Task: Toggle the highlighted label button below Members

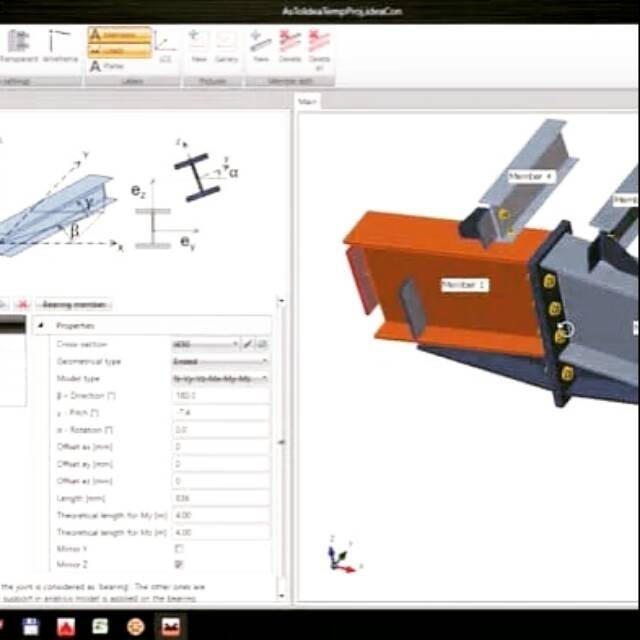Action: (120, 51)
